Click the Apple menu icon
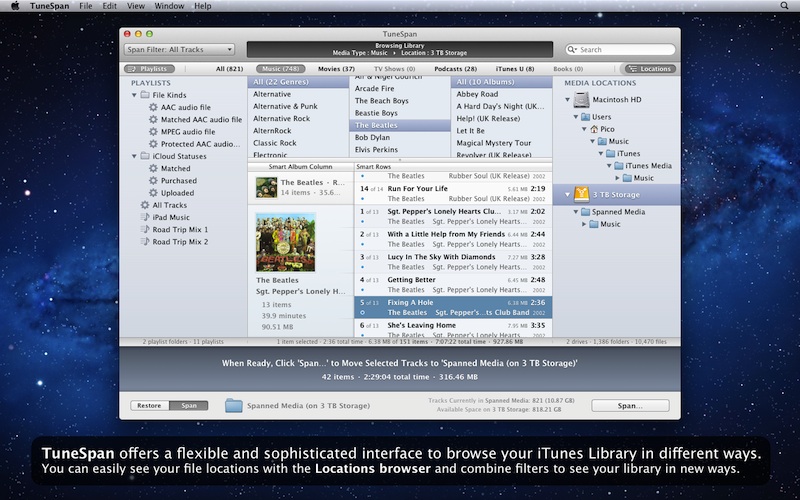 (15, 6)
